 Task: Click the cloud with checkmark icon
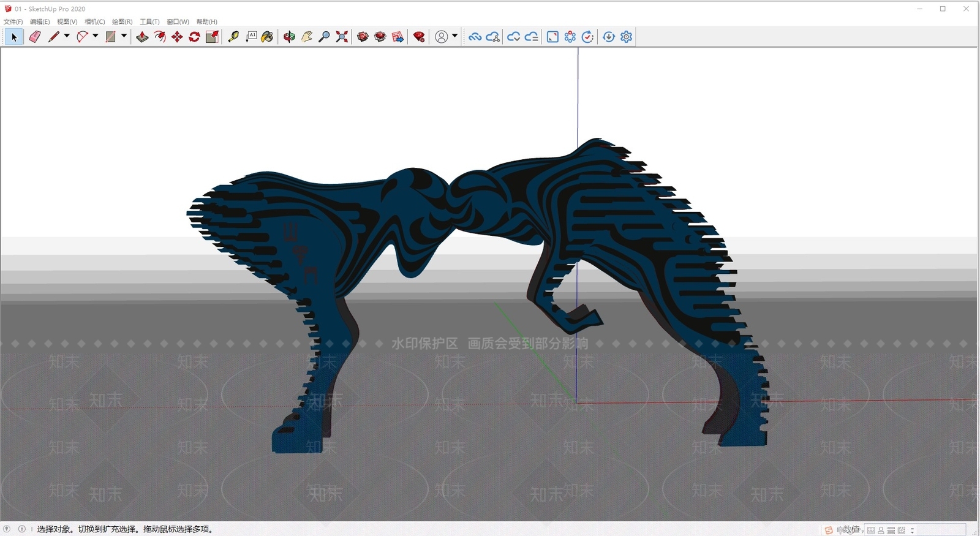(x=513, y=37)
